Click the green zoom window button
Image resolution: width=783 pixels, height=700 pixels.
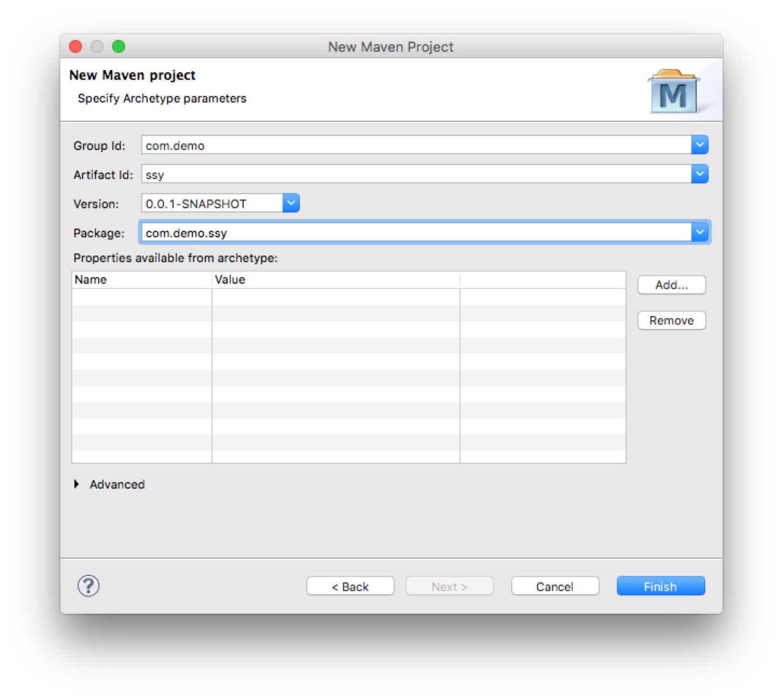pos(119,46)
